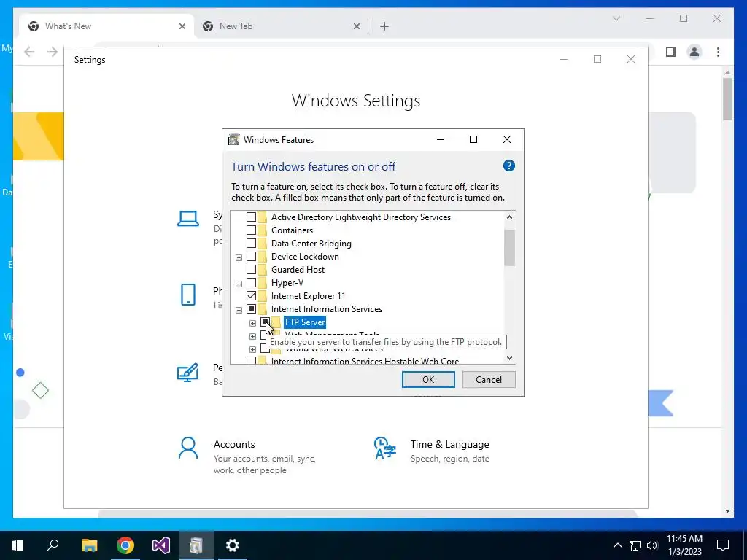Check Active Directory Lightweight Directory Services
Screen dimensions: 747x560
click(251, 217)
